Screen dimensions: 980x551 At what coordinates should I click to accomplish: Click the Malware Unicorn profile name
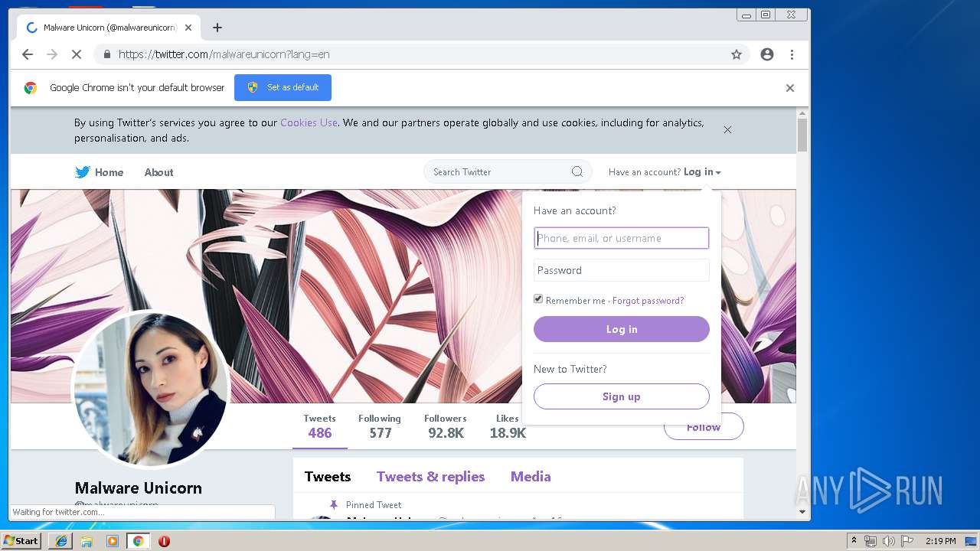(139, 487)
